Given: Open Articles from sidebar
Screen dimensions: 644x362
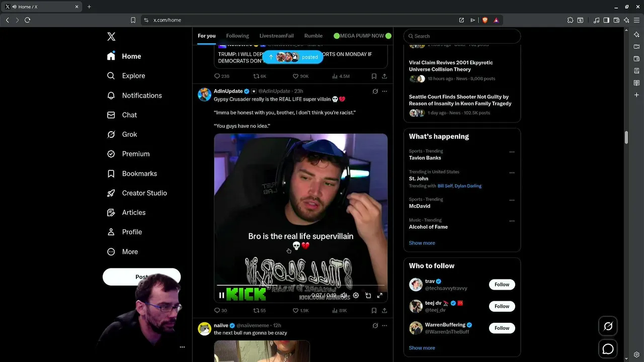Looking at the screenshot, I should [x=126, y=213].
